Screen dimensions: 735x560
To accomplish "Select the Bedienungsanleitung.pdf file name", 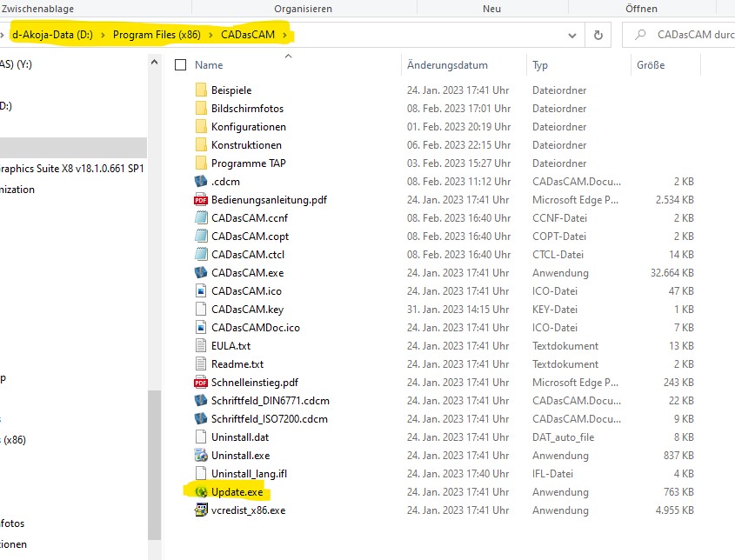I will [269, 200].
